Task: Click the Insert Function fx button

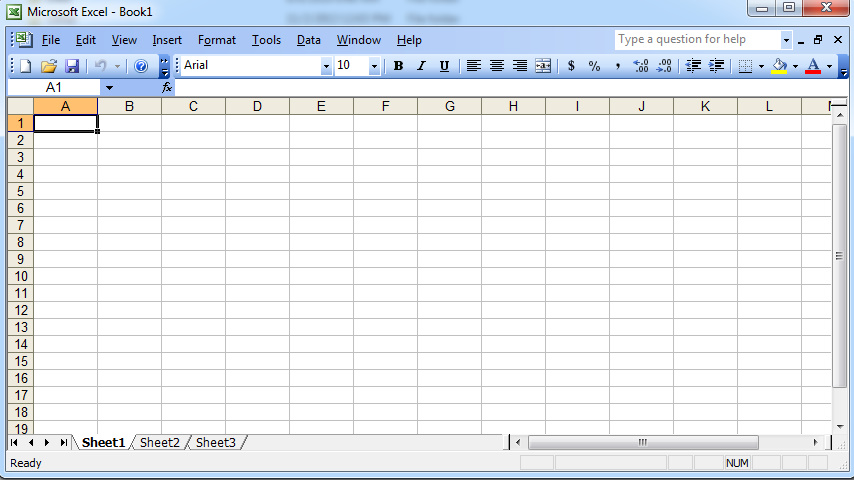Action: click(167, 88)
